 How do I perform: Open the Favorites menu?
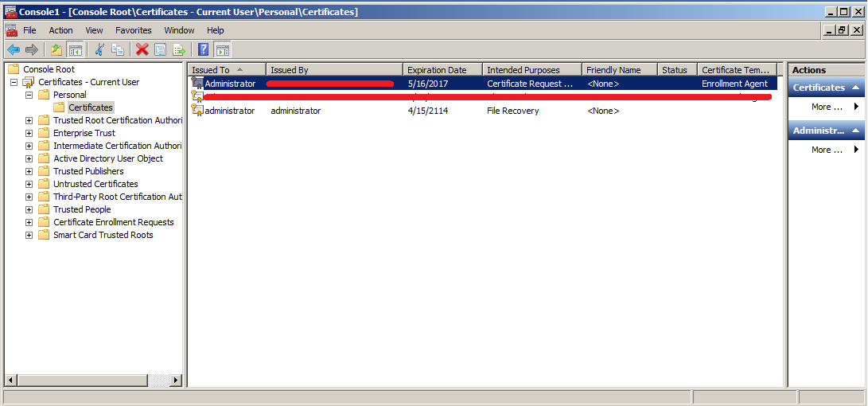[133, 30]
